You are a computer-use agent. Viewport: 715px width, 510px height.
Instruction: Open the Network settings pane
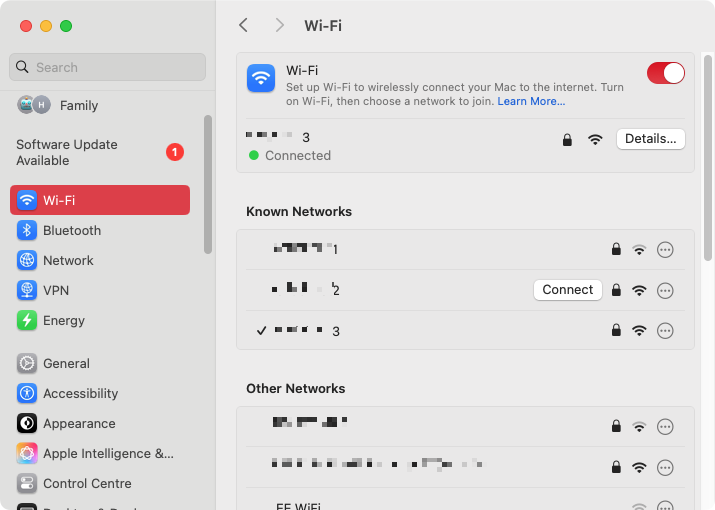(x=100, y=260)
